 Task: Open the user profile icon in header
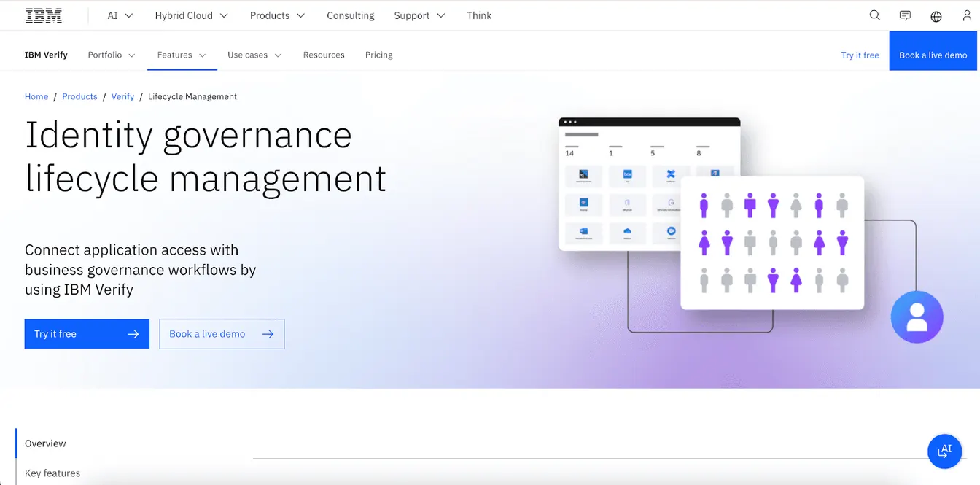(967, 15)
